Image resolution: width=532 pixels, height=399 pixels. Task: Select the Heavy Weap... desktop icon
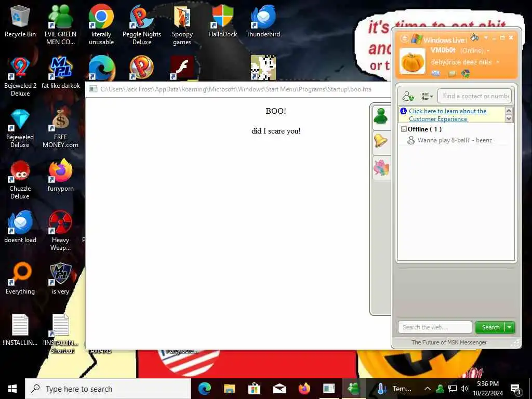pos(60,231)
